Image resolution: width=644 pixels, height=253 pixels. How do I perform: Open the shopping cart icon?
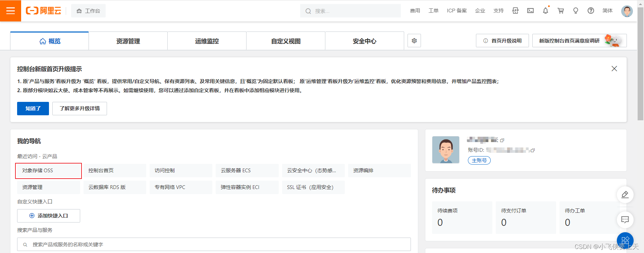tap(560, 11)
